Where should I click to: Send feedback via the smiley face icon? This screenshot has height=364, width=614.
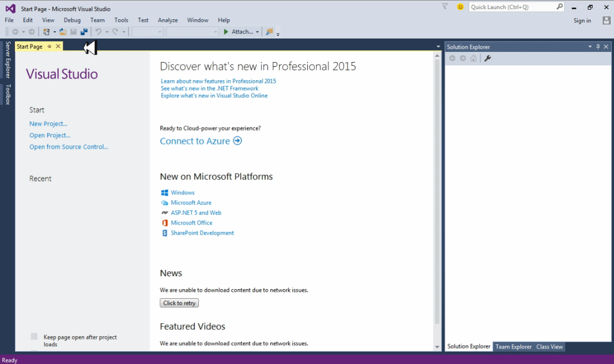460,7
